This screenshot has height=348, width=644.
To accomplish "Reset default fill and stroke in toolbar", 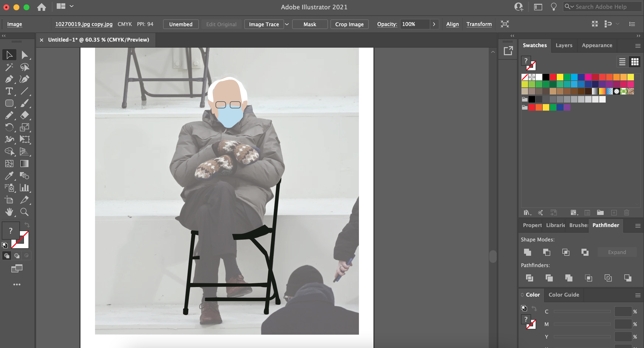I will tap(5, 245).
